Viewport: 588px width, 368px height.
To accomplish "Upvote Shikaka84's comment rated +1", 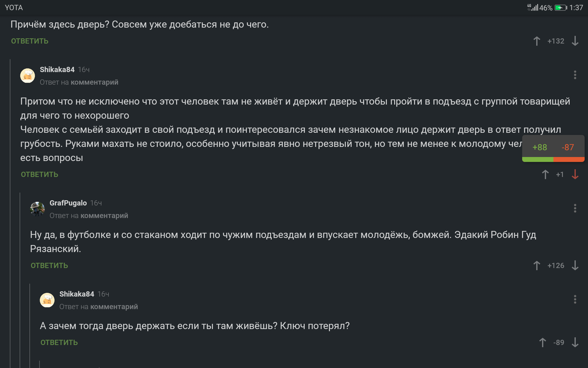I will coord(545,174).
